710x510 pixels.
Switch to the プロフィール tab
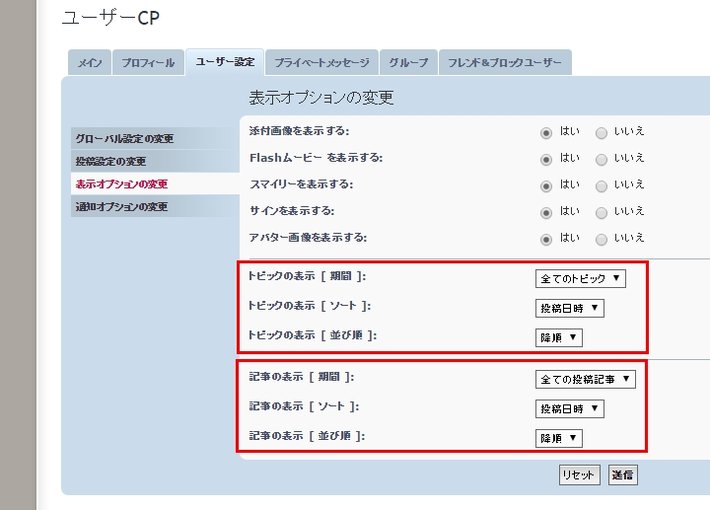[x=148, y=63]
